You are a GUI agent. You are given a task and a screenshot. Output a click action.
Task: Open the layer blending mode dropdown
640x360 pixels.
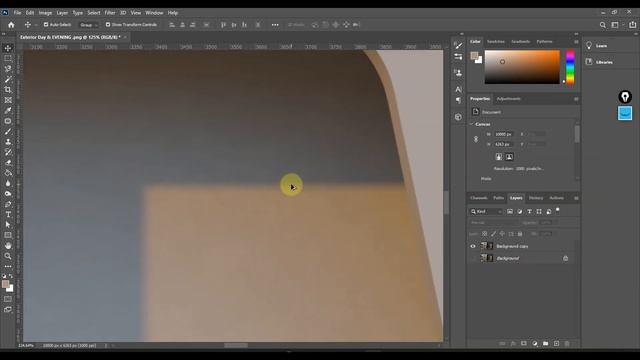point(493,223)
